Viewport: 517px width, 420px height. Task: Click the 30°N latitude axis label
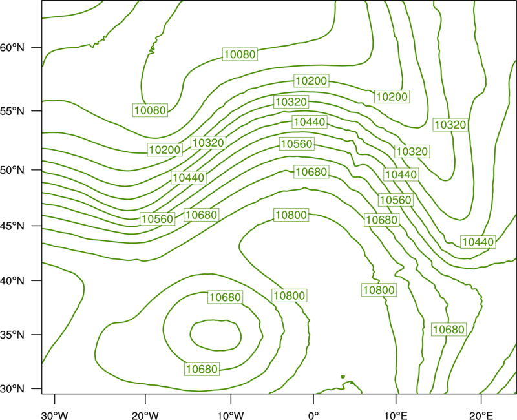tap(12, 389)
